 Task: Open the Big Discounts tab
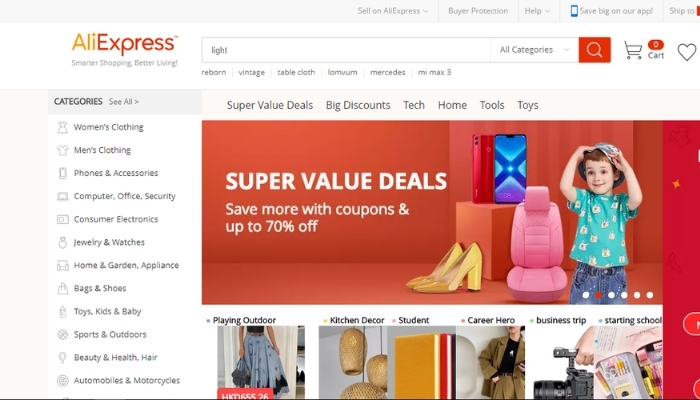[358, 105]
